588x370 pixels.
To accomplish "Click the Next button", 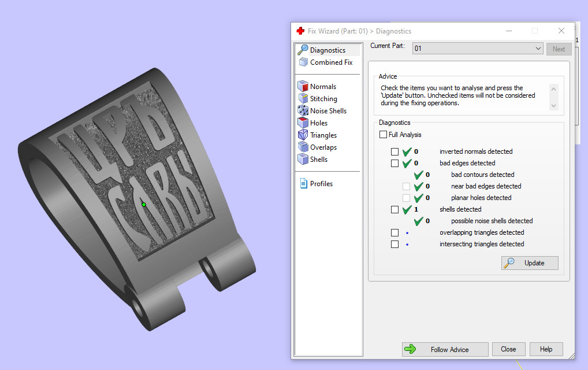I will coord(559,49).
